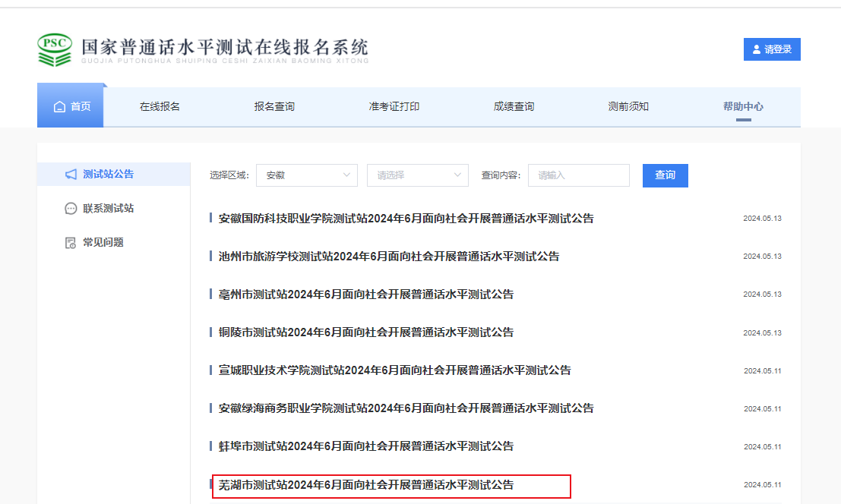This screenshot has width=841, height=504.
Task: Click the user icon in the 请登录 button
Action: [756, 49]
